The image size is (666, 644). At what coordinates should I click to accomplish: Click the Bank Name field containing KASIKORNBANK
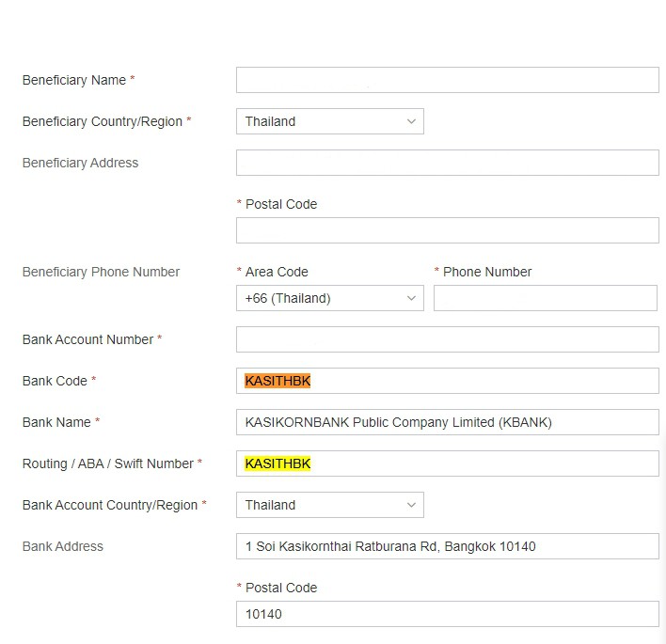[447, 422]
